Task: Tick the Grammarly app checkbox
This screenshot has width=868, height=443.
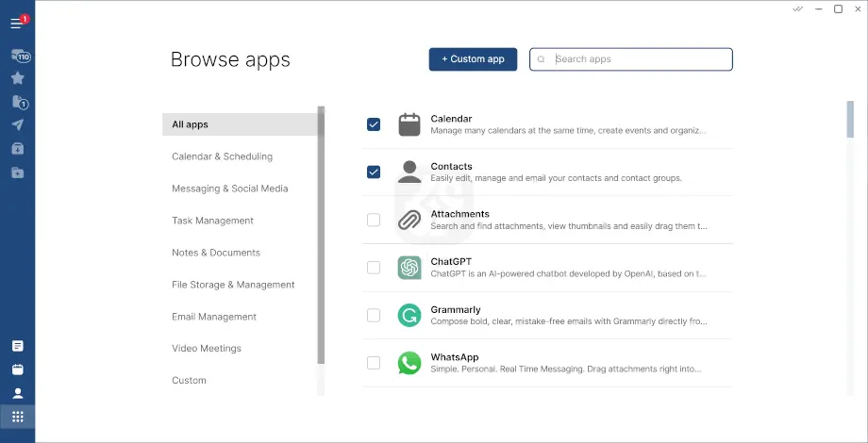Action: (374, 315)
